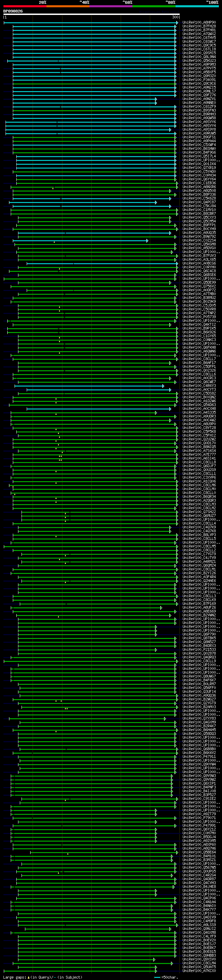Click label UniRef100_A8UFZ6
222x980 pixels.
(x=199, y=608)
